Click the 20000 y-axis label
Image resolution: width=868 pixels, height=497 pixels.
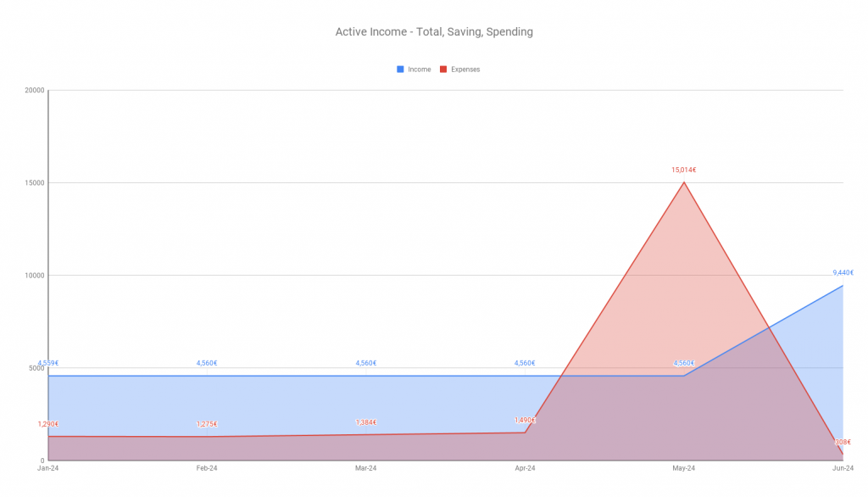point(34,90)
